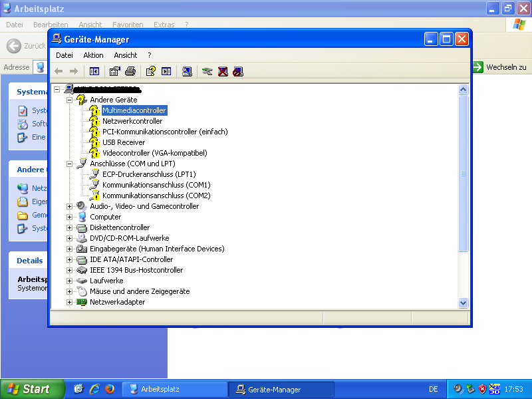
Task: Open the Favoriten menu in Arbeitsplatz window
Action: (x=128, y=25)
